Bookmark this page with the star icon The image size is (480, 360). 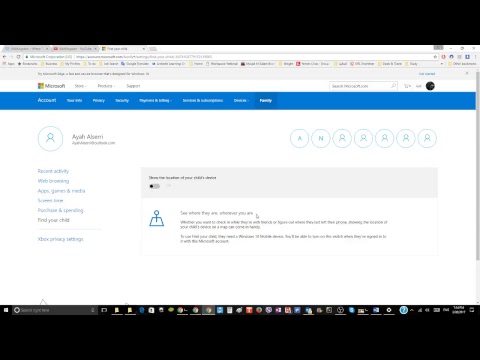click(x=435, y=57)
